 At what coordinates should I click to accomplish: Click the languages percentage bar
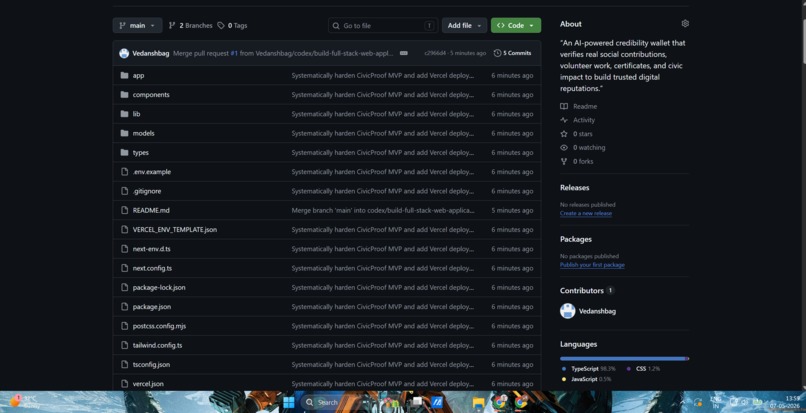625,359
